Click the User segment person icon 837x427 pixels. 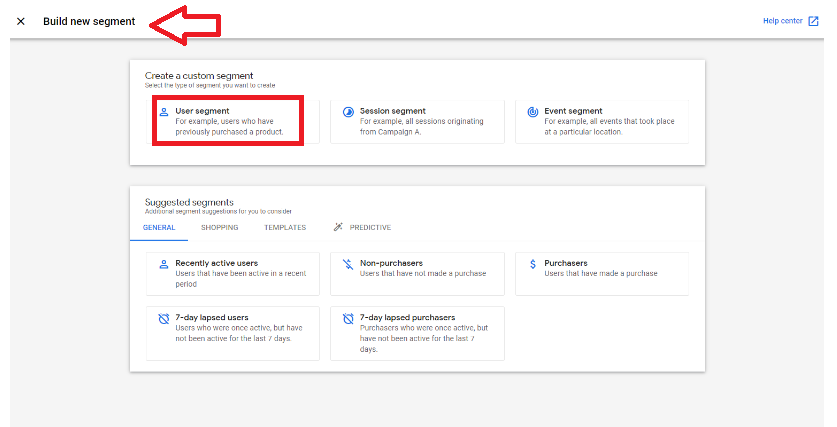(x=164, y=112)
